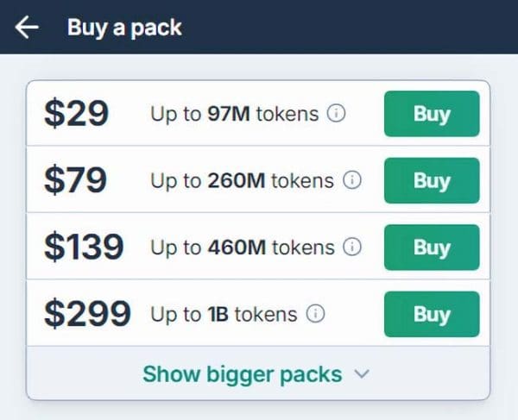Select the $299 price label
Image resolution: width=518 pixels, height=420 pixels.
[87, 313]
